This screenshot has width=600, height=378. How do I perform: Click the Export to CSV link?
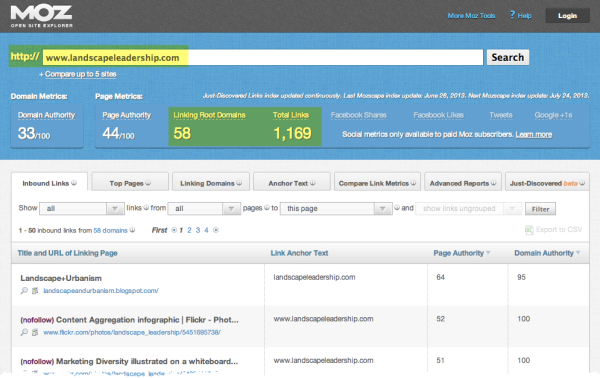[x=559, y=230]
